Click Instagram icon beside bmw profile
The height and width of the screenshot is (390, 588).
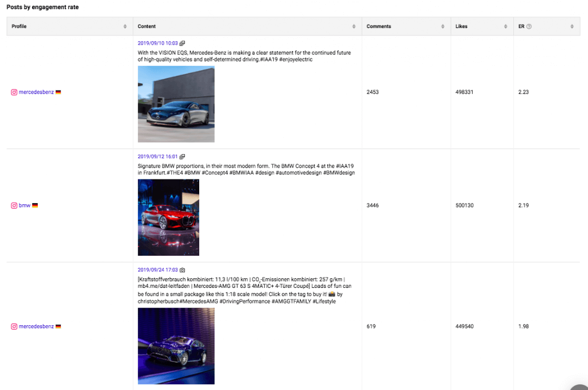[x=14, y=205]
